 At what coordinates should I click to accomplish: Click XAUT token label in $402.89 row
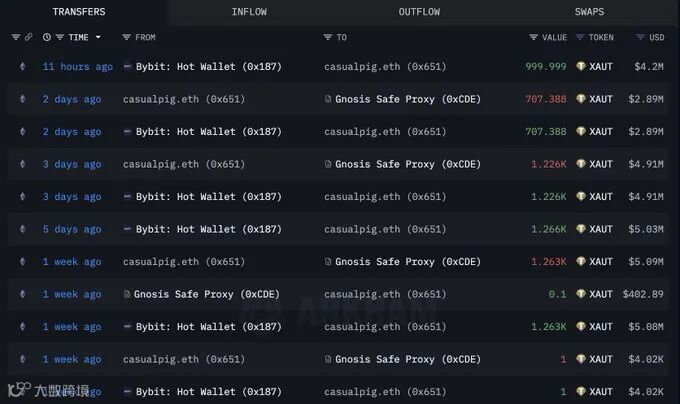601,294
